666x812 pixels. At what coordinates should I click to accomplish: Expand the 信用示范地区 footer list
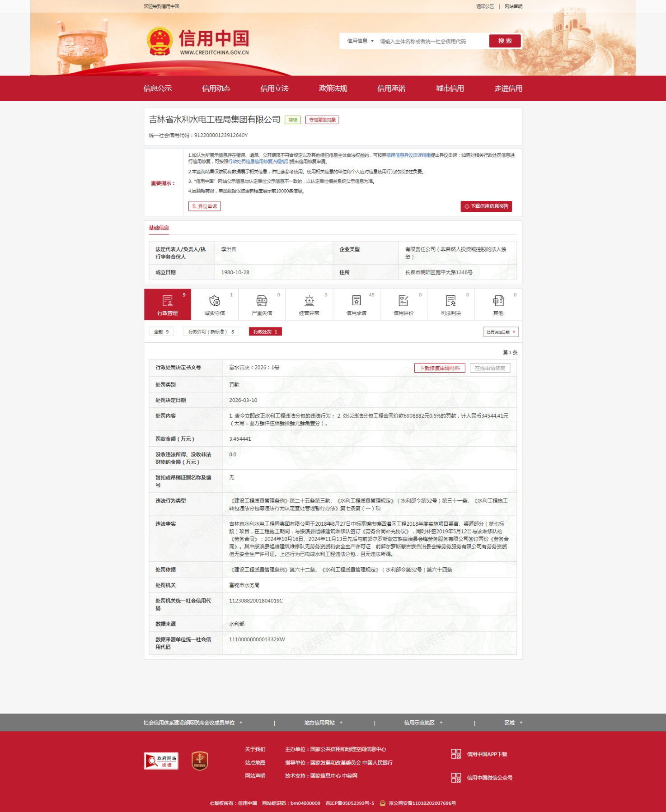[x=423, y=723]
